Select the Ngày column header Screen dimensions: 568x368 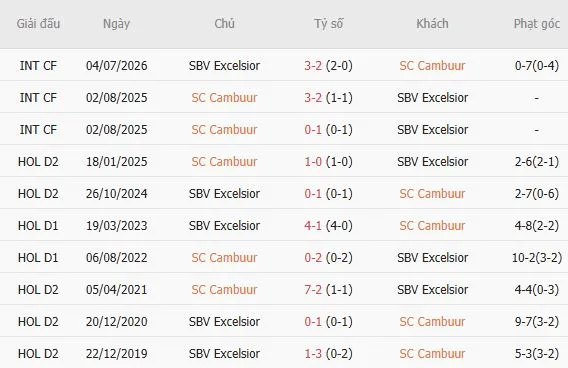tap(116, 24)
